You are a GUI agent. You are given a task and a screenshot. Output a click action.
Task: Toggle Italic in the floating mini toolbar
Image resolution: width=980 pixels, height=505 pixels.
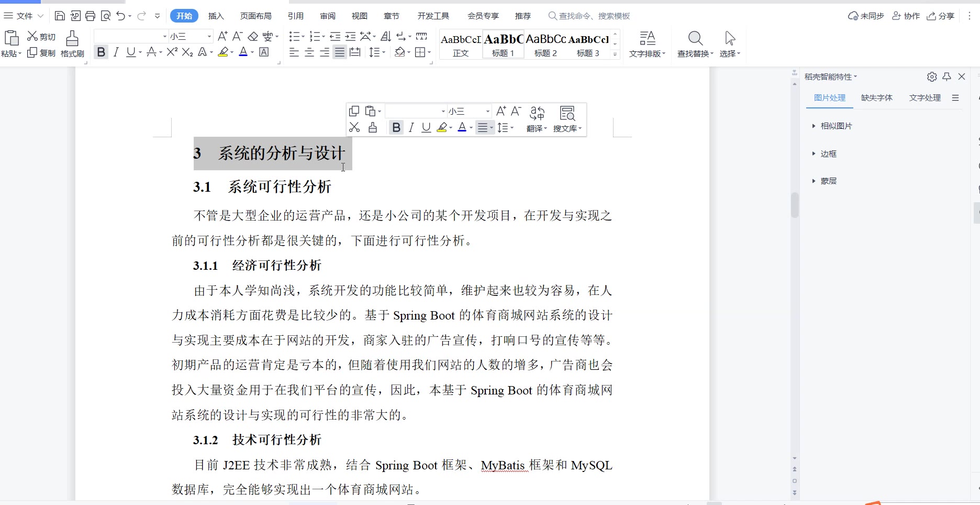(x=411, y=128)
